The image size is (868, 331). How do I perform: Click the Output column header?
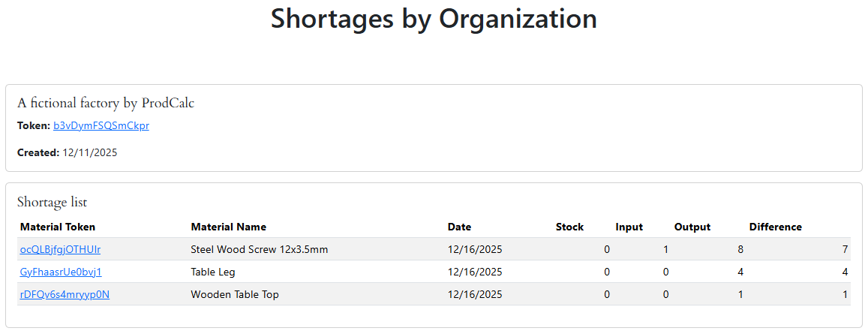(692, 227)
